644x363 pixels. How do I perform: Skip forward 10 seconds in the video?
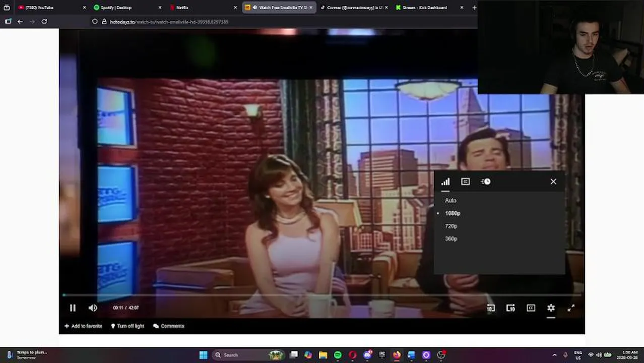click(x=510, y=308)
